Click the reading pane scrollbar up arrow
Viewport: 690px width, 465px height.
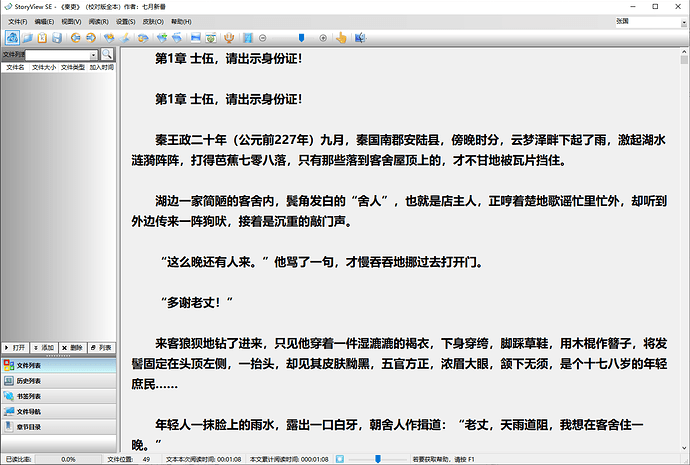tap(683, 52)
